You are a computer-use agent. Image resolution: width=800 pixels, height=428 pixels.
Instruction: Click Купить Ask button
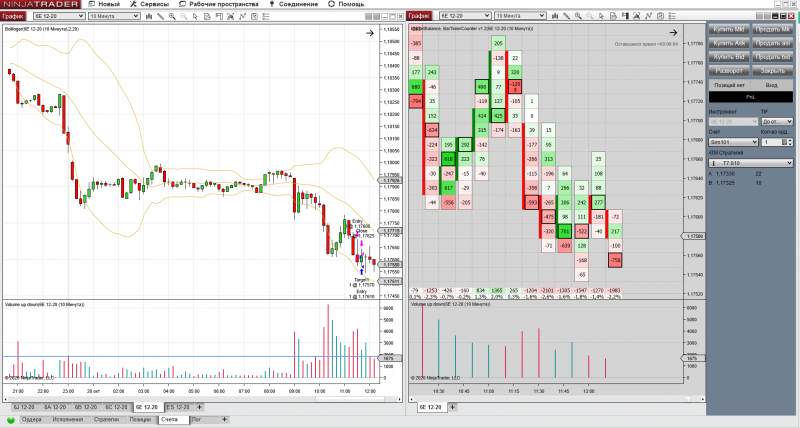click(729, 43)
